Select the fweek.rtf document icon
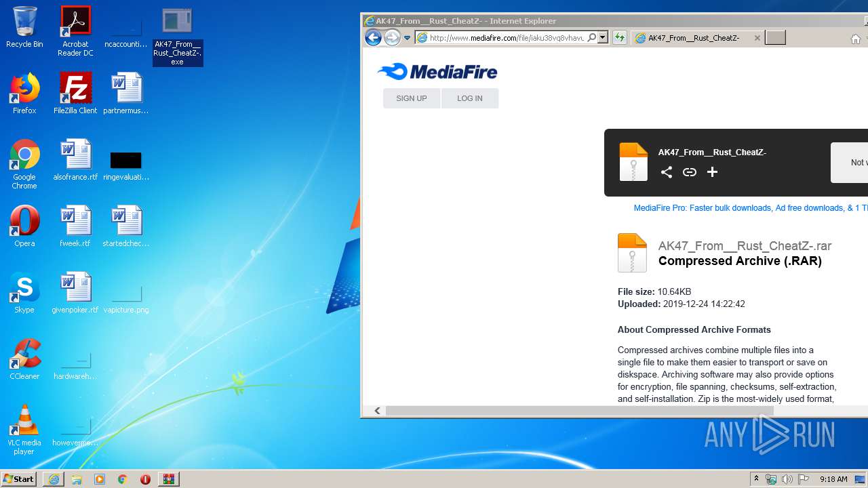The height and width of the screenshot is (488, 868). (75, 226)
